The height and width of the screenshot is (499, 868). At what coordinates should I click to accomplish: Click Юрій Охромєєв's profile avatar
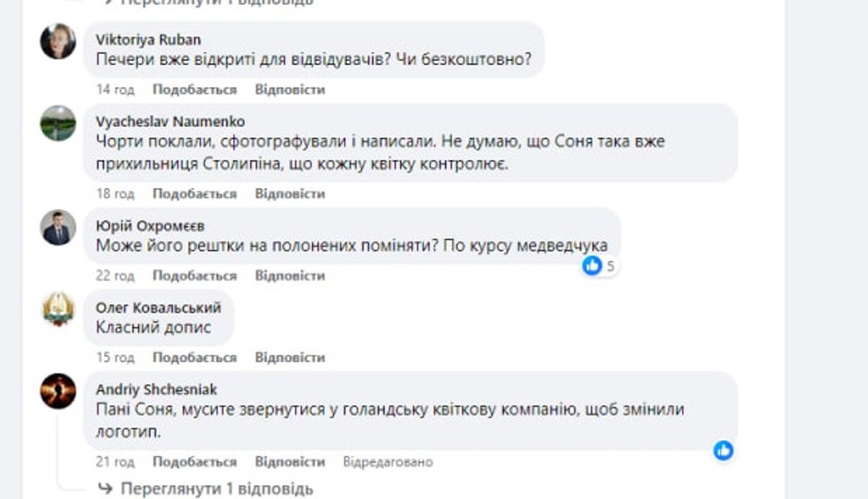pyautogui.click(x=58, y=228)
